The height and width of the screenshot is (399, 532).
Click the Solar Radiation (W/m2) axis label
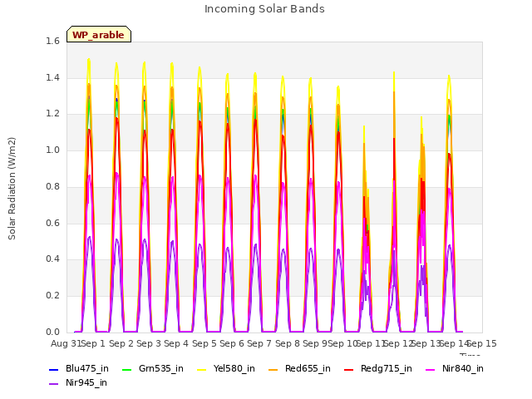click(x=12, y=189)
